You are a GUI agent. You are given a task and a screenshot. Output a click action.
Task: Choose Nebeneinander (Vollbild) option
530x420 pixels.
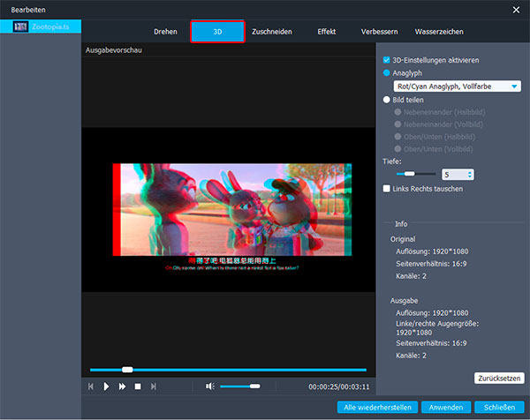[397, 124]
